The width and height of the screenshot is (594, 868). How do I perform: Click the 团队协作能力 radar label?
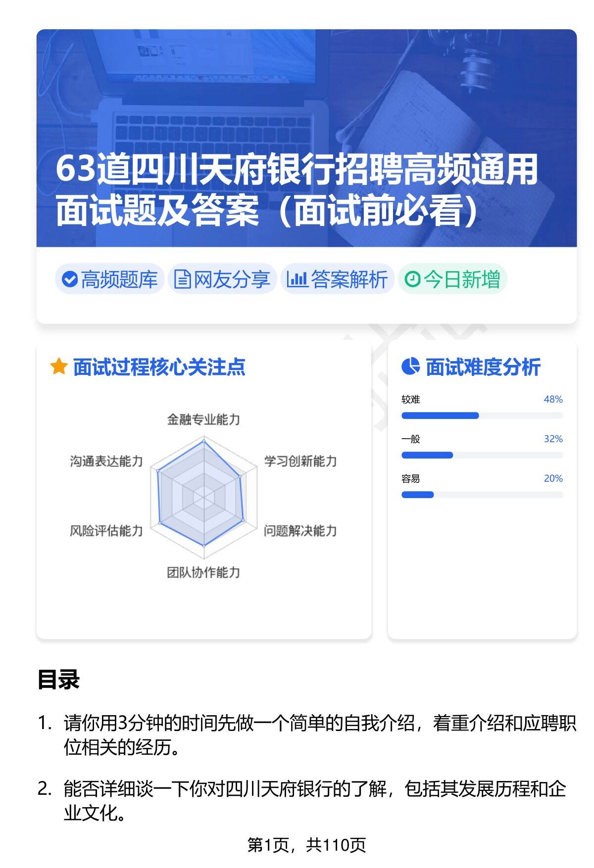pos(203,573)
